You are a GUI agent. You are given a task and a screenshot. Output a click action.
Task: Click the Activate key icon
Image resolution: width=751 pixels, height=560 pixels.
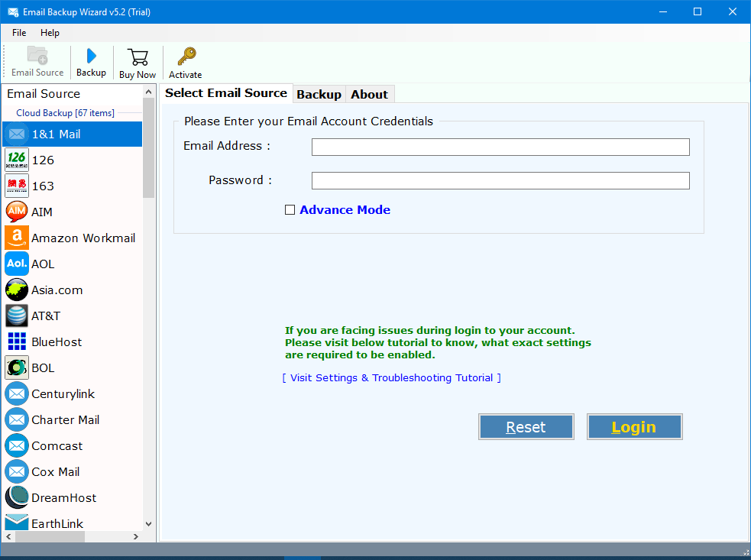tap(186, 57)
